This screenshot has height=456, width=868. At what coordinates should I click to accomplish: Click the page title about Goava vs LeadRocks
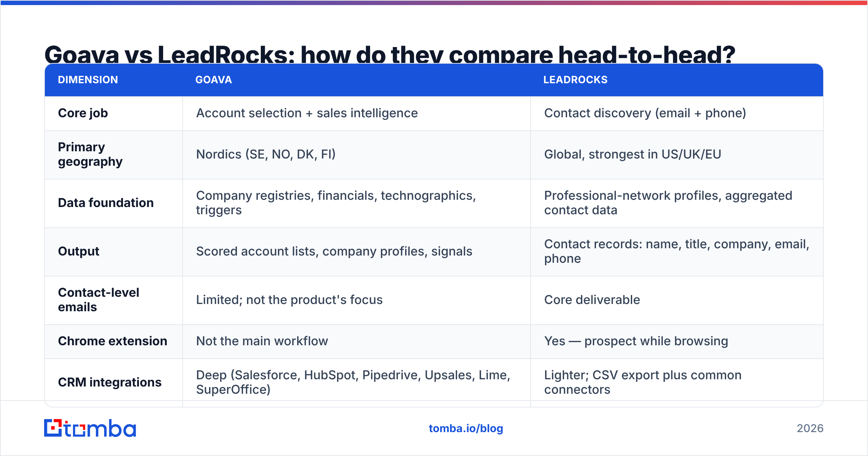pos(390,54)
